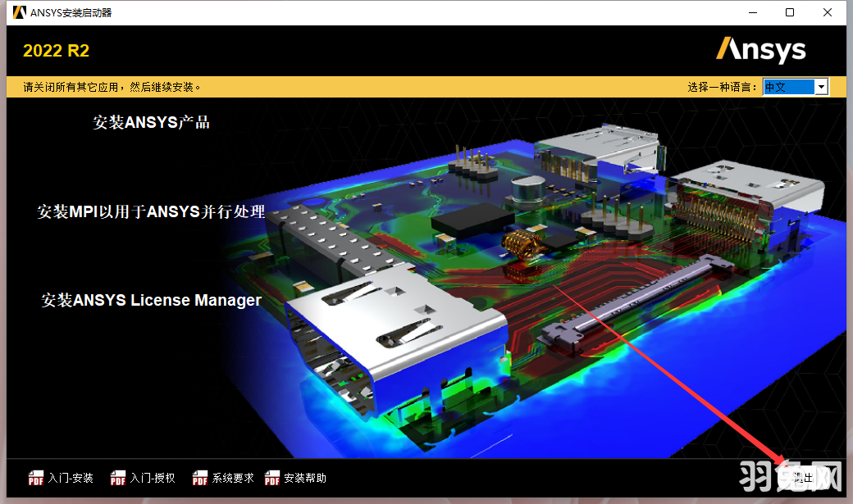Click 安装ANSYS License Manager
Image resolution: width=853 pixels, height=504 pixels.
(x=151, y=300)
